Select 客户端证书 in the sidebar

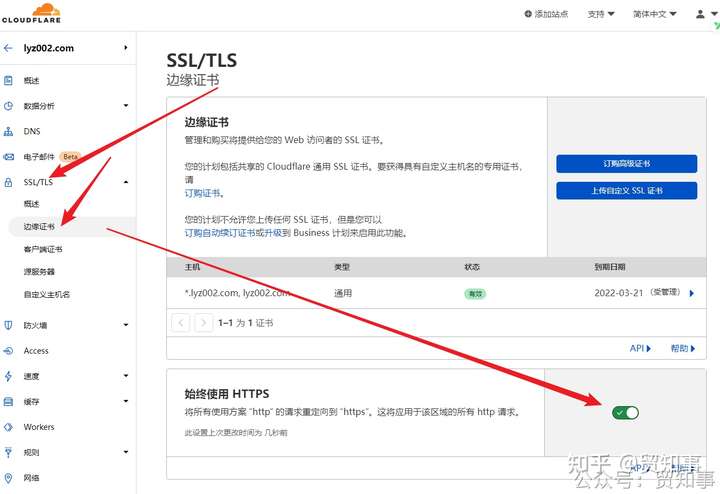click(x=43, y=249)
